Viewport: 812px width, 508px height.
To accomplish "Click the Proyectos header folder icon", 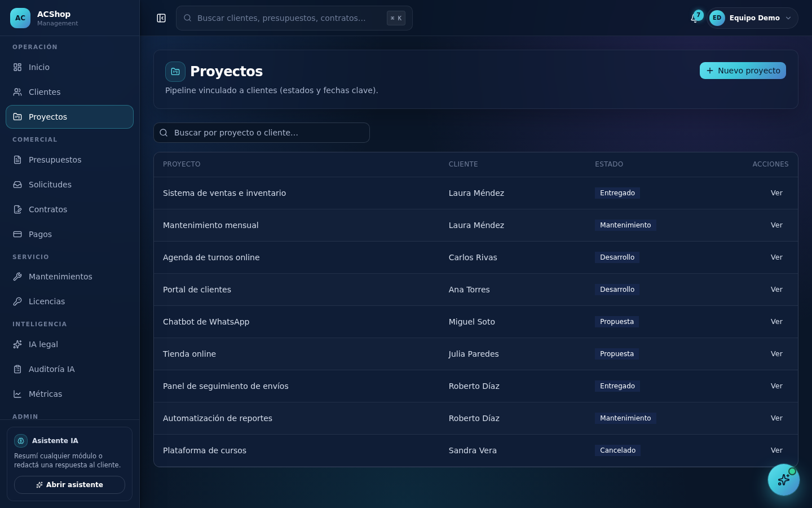I will [x=175, y=72].
